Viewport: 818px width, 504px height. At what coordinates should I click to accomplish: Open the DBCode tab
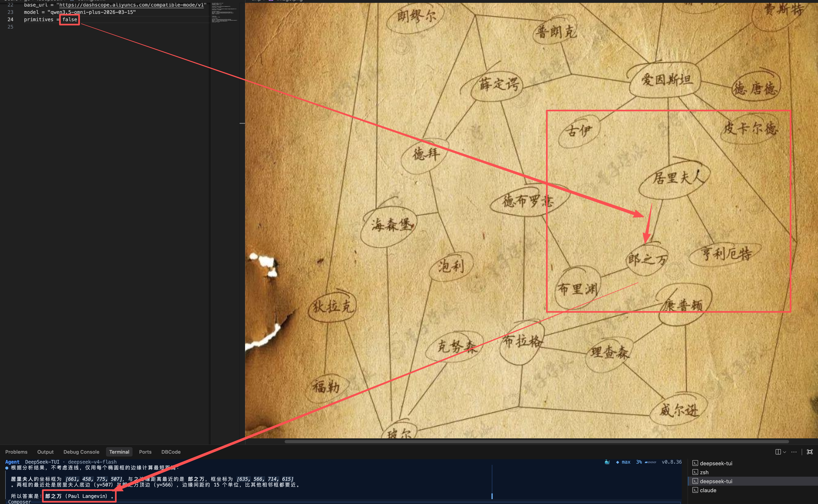point(171,452)
